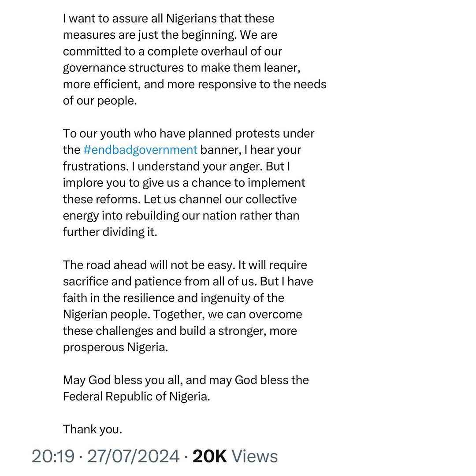Click the 27/07/2024 post date
This screenshot has height=476, width=476.
coord(134,456)
